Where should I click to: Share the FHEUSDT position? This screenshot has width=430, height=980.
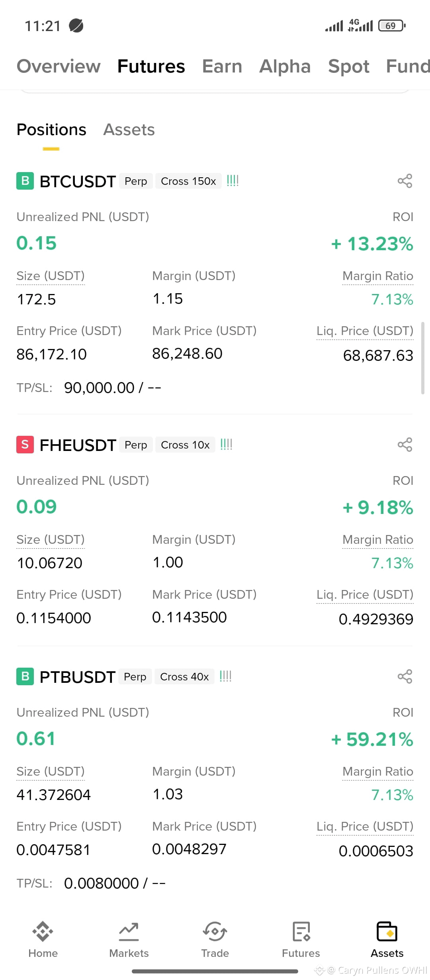pyautogui.click(x=405, y=445)
